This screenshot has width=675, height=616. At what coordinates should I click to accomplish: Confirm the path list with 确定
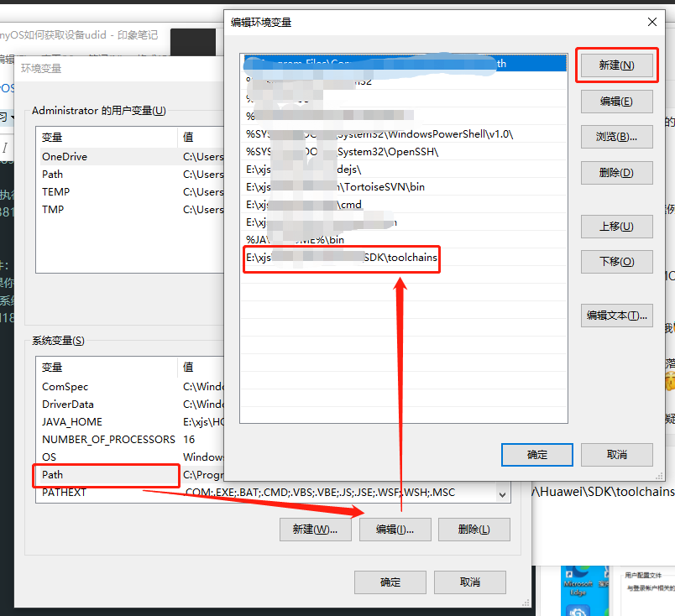coord(537,454)
